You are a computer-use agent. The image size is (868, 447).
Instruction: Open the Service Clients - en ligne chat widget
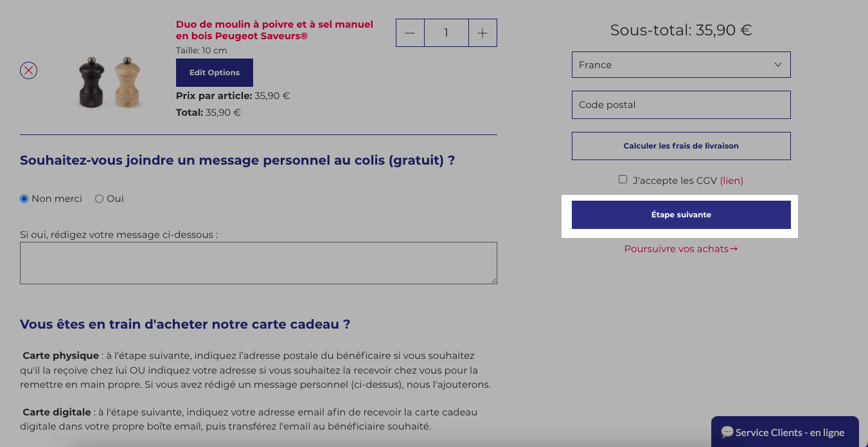[x=785, y=432]
